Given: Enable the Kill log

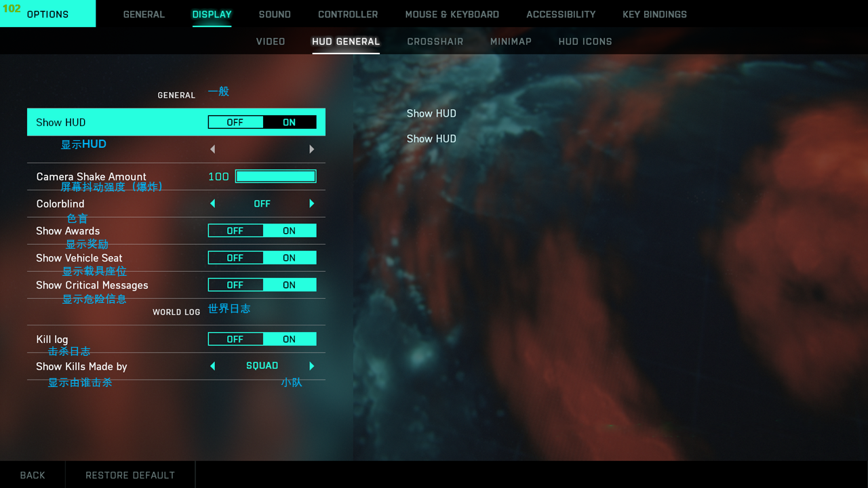Looking at the screenshot, I should (x=290, y=340).
